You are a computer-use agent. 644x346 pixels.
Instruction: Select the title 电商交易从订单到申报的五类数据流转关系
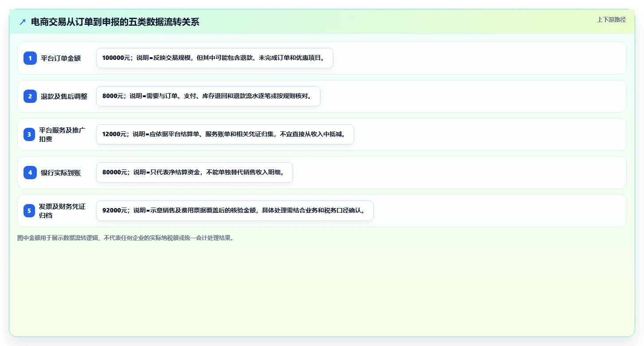click(115, 22)
